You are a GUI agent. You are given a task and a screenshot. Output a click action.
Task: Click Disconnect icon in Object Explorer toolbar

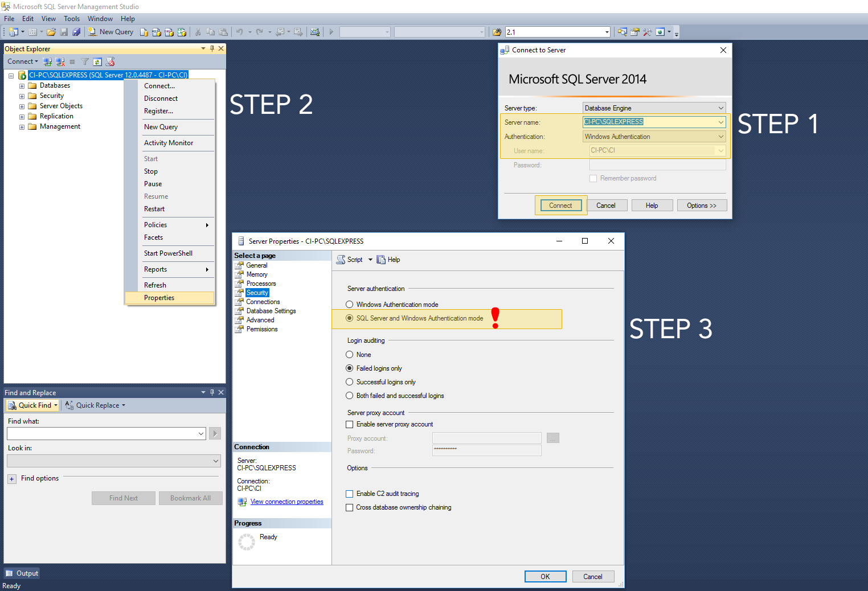click(x=60, y=61)
